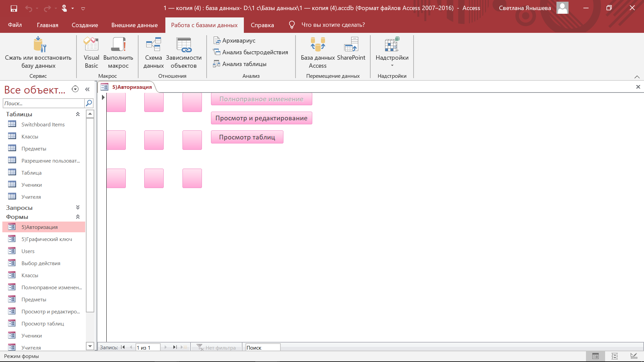Open Object Dependencies (Зависимости объектов)
644x362 pixels.
pos(183,45)
